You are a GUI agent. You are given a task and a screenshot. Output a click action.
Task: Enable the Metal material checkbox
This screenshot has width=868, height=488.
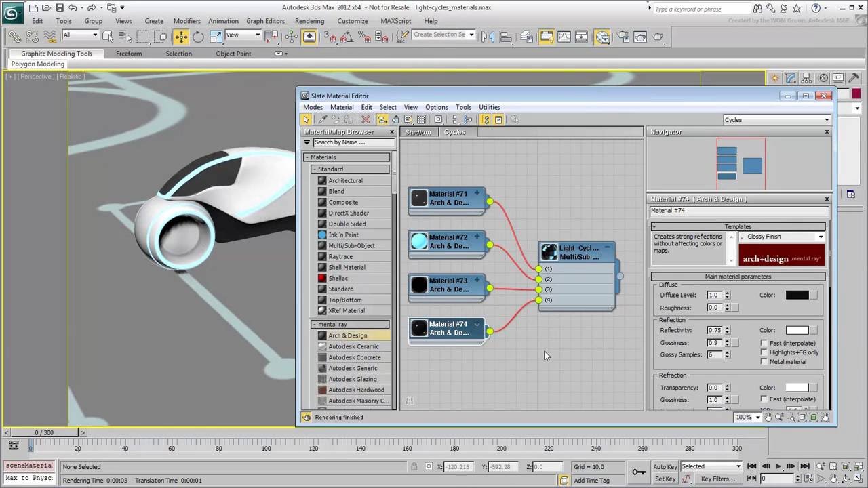tap(764, 361)
